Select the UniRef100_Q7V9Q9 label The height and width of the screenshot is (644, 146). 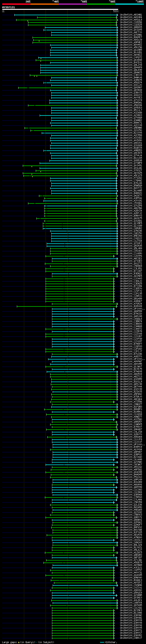coord(131,118)
